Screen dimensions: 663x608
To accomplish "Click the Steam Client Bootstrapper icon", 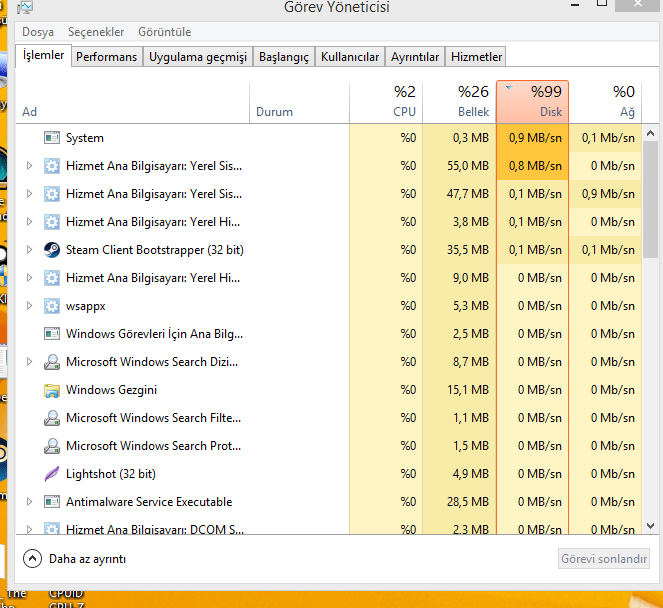I will coord(52,250).
